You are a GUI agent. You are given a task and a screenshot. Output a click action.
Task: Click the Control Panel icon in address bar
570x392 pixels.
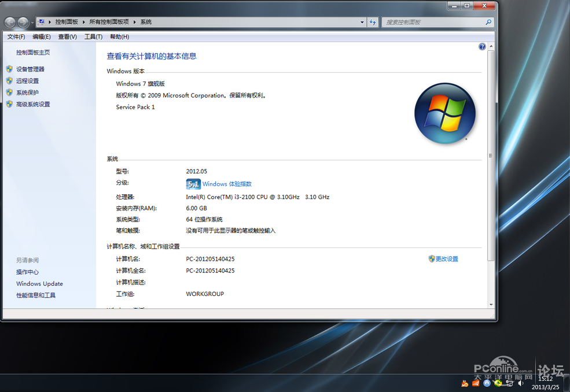coord(42,22)
